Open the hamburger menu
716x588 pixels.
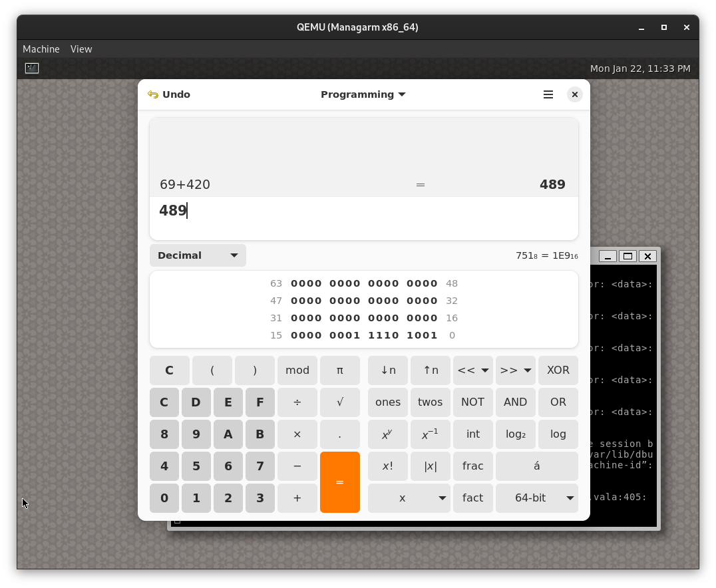pos(548,94)
